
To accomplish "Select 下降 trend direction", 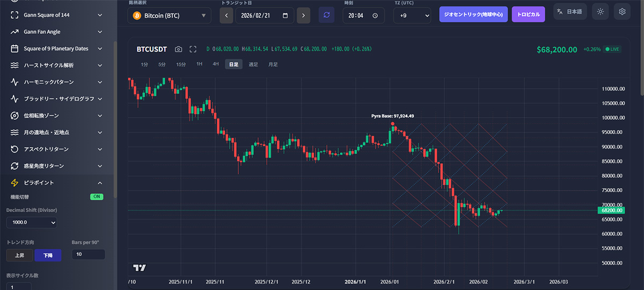I will (48, 255).
